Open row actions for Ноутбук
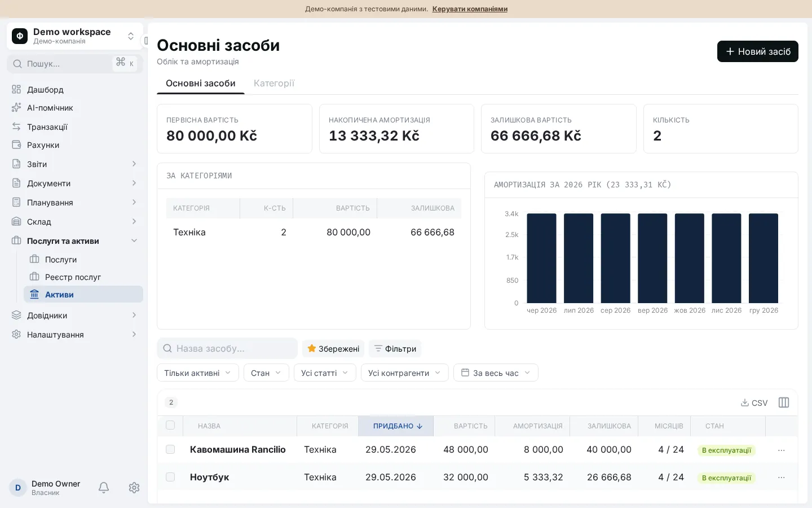This screenshot has height=508, width=812. [782, 478]
